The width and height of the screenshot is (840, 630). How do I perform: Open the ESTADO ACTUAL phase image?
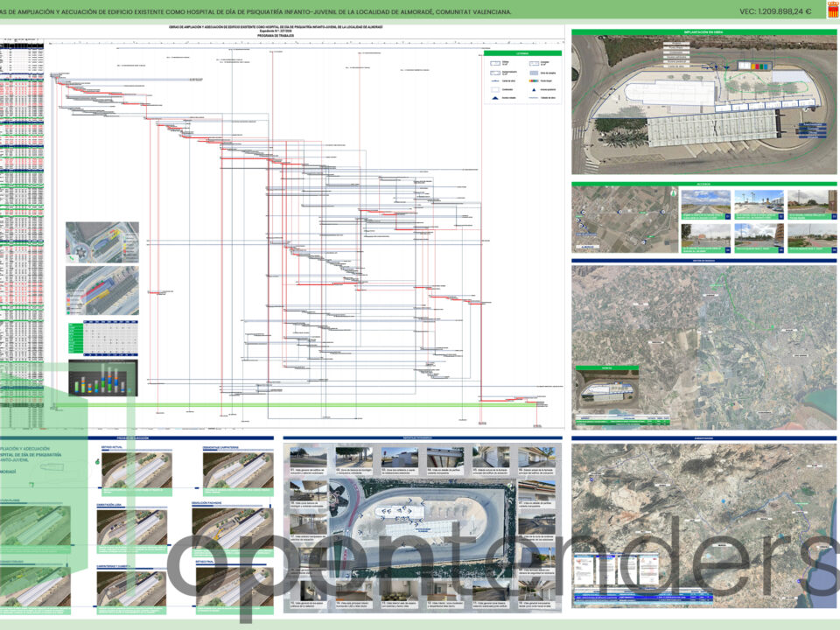point(136,470)
